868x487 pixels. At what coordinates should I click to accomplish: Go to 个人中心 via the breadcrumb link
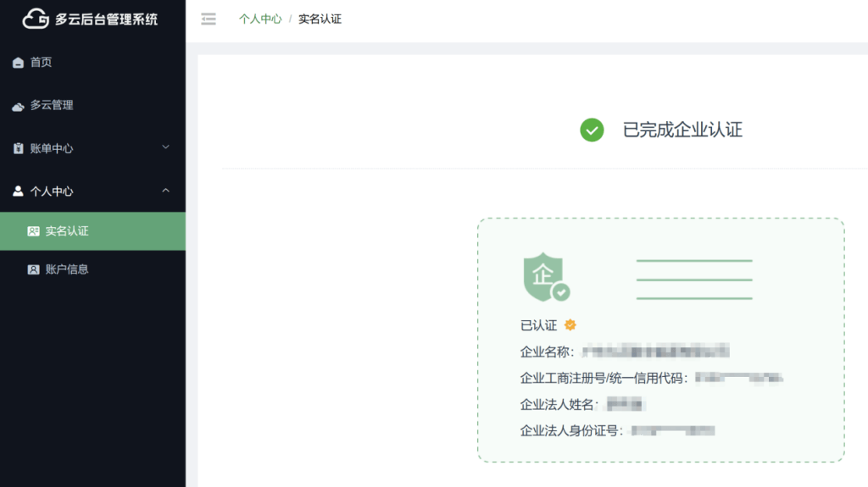pyautogui.click(x=260, y=19)
